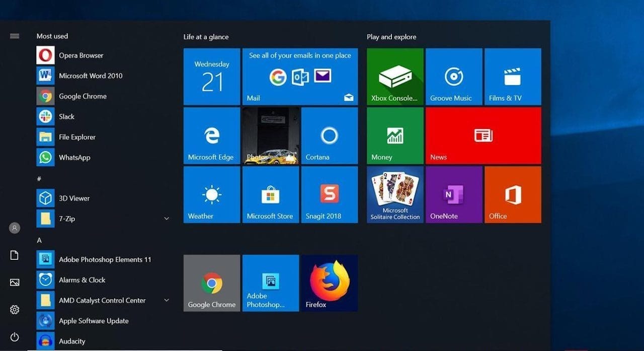Open the Office tile
The image size is (644, 351).
[513, 194]
